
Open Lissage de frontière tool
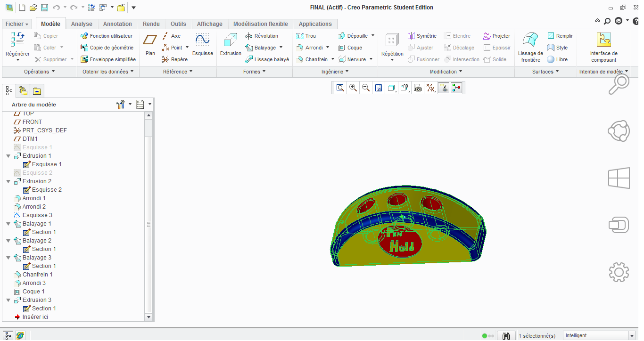[x=530, y=47]
